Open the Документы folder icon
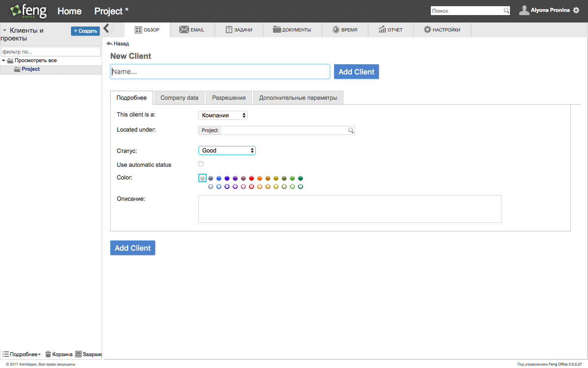The height and width of the screenshot is (368, 588). point(277,29)
